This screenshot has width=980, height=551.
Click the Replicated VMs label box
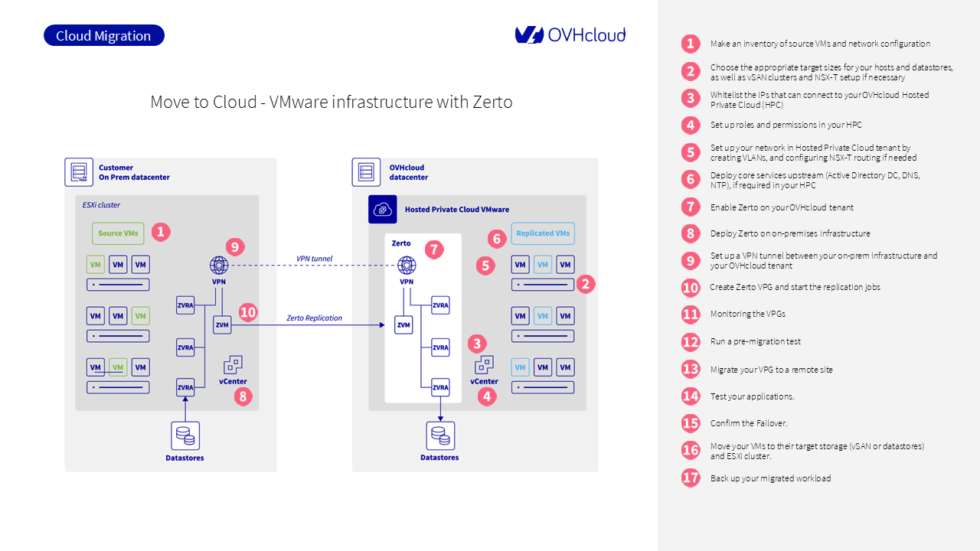coord(543,233)
